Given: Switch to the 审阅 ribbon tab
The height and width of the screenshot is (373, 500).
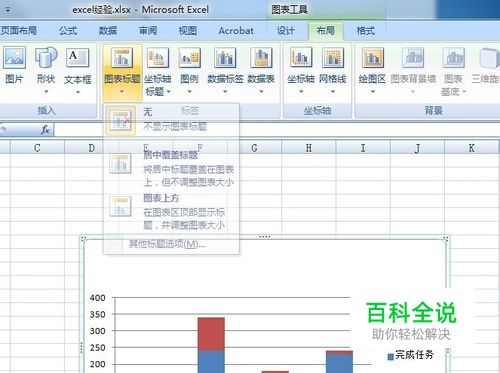Looking at the screenshot, I should point(148,31).
